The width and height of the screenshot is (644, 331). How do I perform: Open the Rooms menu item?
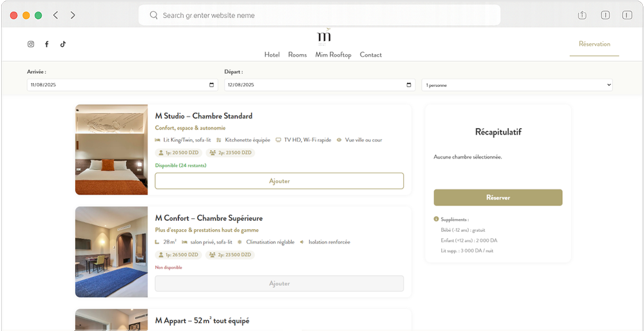point(298,55)
